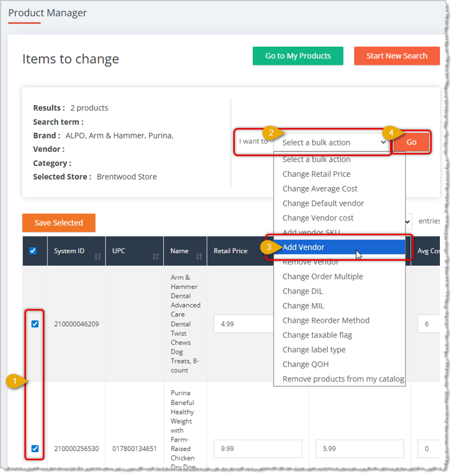
Task: Click the Arm & Hammer Dental product name
Action: (185, 324)
